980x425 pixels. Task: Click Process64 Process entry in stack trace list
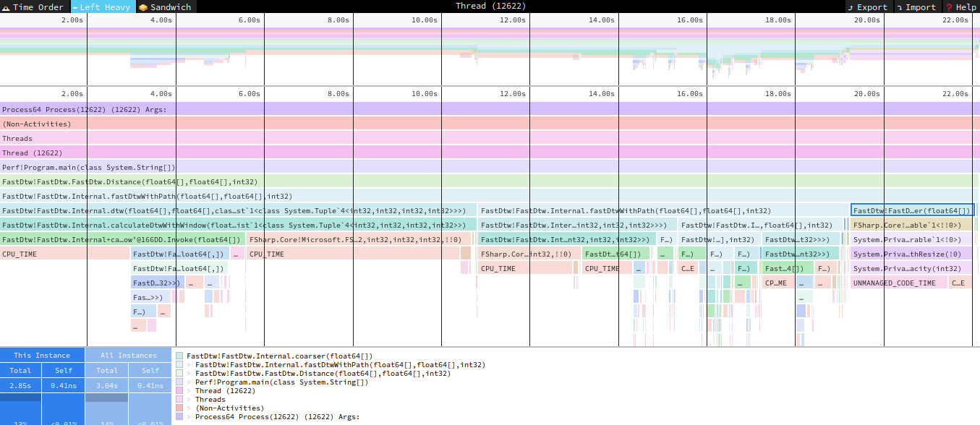(277, 416)
